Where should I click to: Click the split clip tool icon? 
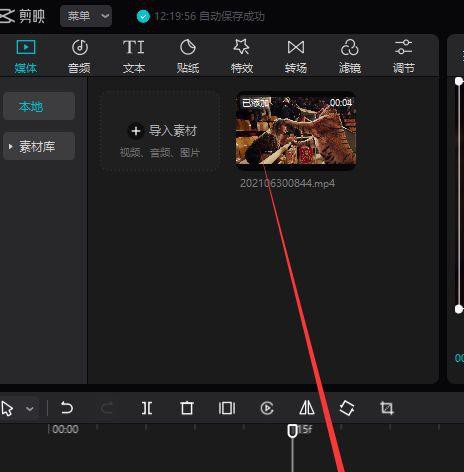(147, 408)
